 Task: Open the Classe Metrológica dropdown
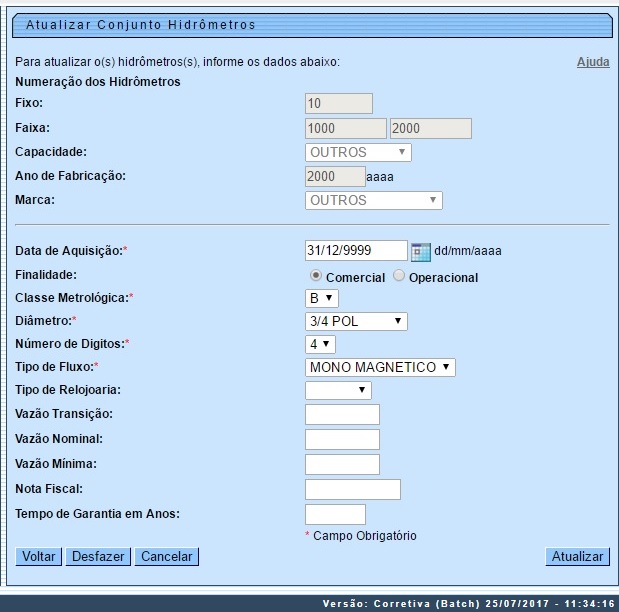pos(322,298)
